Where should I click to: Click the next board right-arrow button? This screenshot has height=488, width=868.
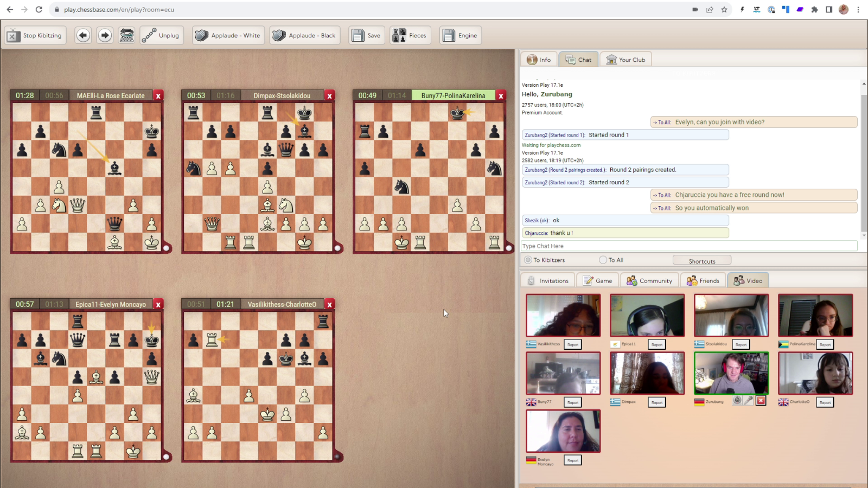tap(105, 35)
